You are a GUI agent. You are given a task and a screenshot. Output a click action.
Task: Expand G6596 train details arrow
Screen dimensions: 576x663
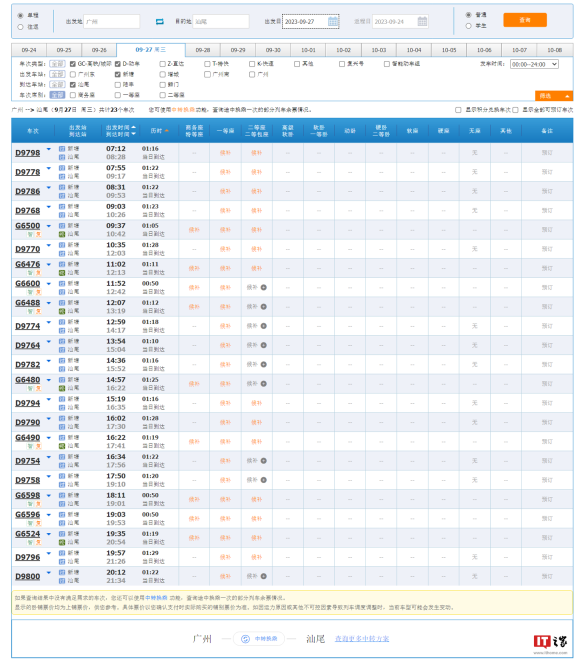click(x=49, y=515)
